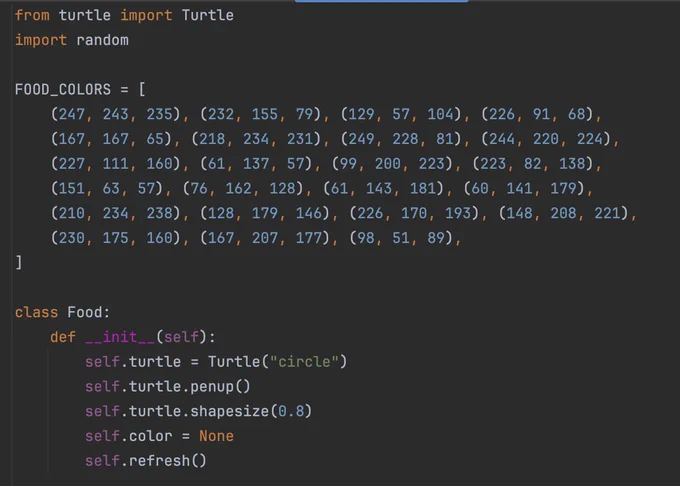
Task: Click the opening bracket after FOOD_COLORS =
Action: click(x=142, y=90)
